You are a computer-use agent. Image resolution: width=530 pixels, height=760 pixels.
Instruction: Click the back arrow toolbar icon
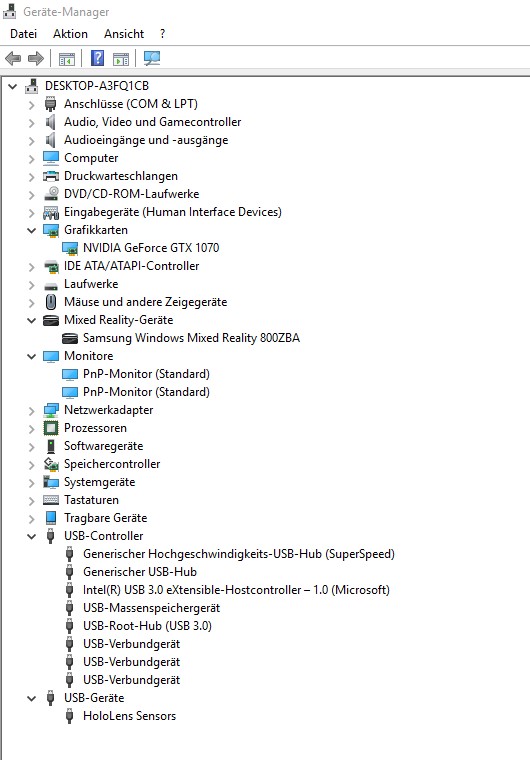13,59
